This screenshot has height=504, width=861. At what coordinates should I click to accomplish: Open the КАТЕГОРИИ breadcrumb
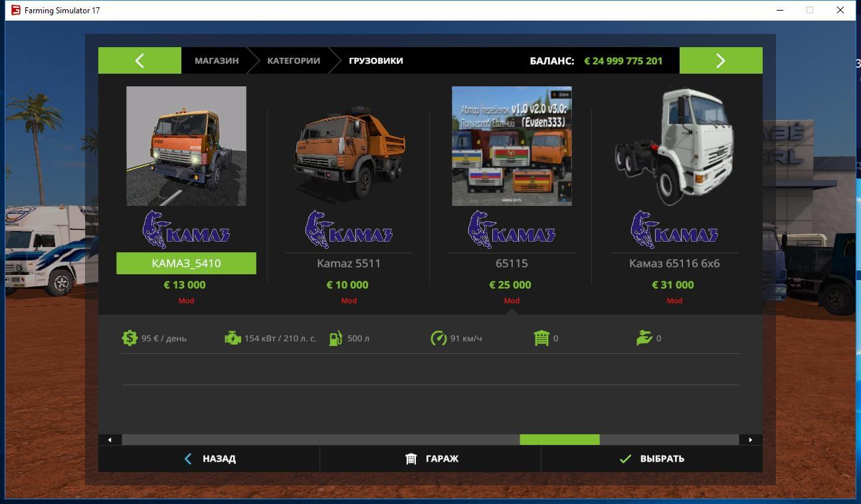(x=294, y=60)
